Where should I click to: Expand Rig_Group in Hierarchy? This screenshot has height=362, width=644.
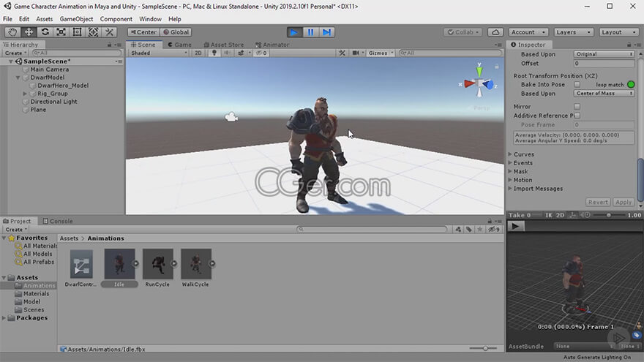25,94
